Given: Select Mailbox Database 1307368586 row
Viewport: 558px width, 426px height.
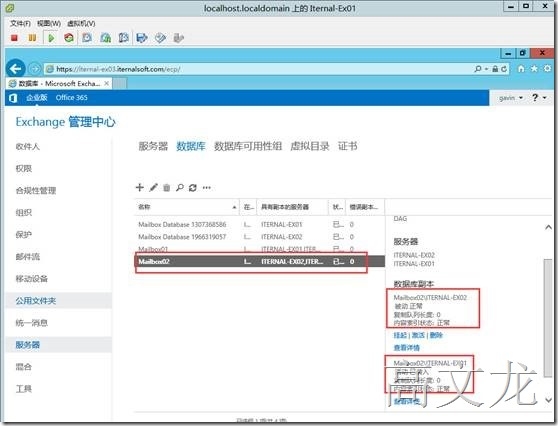Looking at the screenshot, I should [260, 225].
